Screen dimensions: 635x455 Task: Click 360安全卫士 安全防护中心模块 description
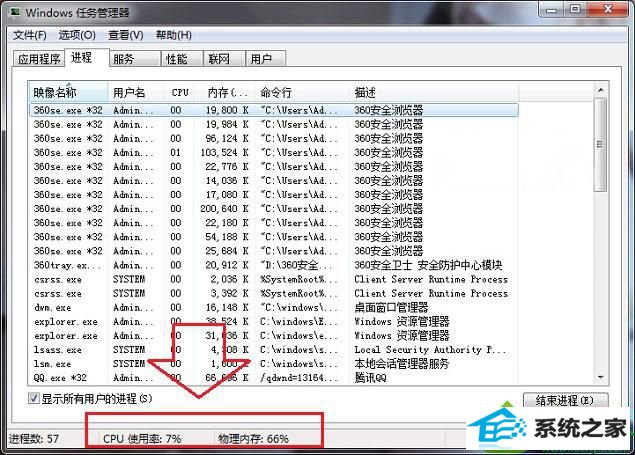click(x=428, y=265)
